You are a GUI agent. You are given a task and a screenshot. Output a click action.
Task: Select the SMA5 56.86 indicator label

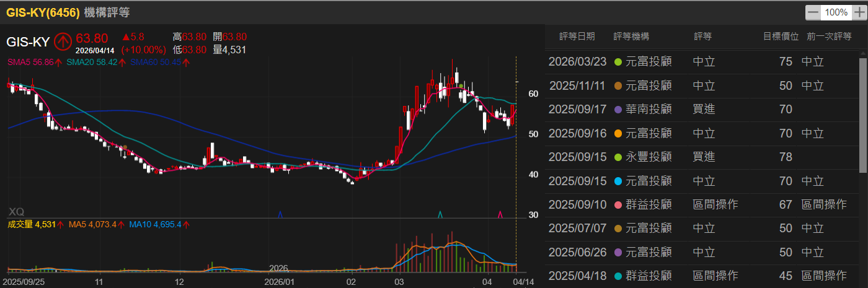[x=35, y=62]
